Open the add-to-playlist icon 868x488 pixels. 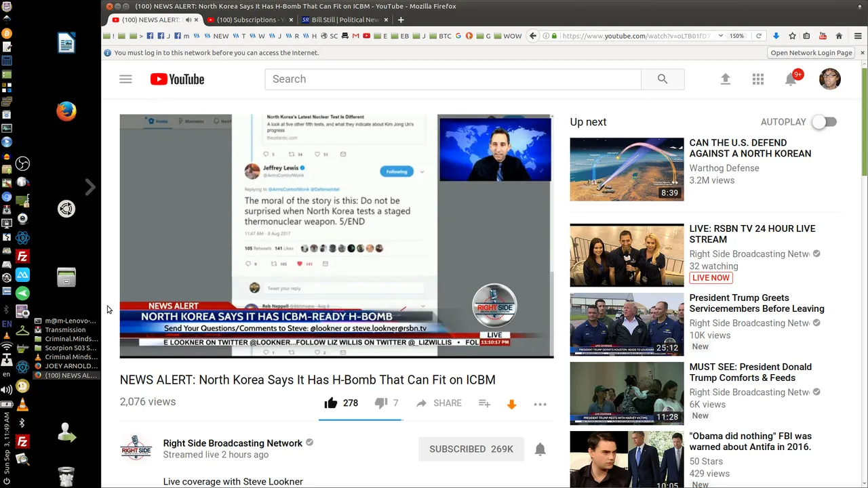pyautogui.click(x=484, y=403)
